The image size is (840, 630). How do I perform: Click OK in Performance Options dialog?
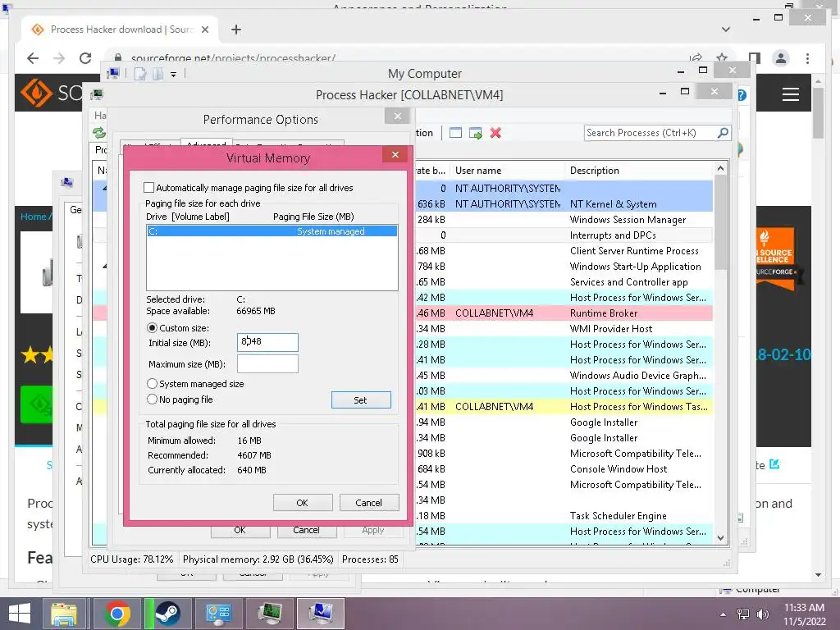pos(240,531)
